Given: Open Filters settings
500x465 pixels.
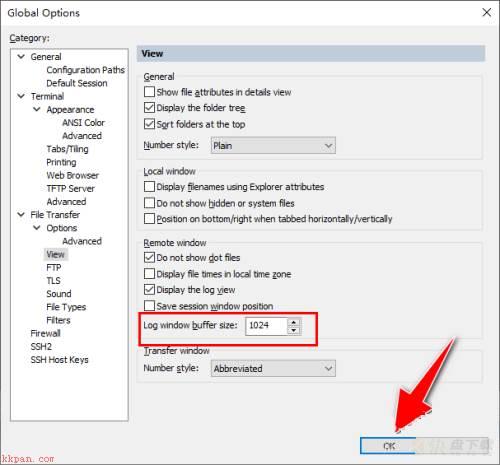Looking at the screenshot, I should pyautogui.click(x=58, y=320).
